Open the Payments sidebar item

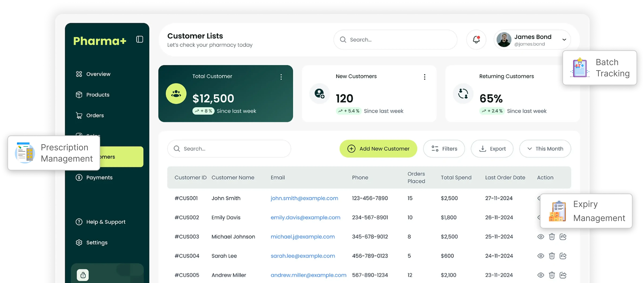99,178
